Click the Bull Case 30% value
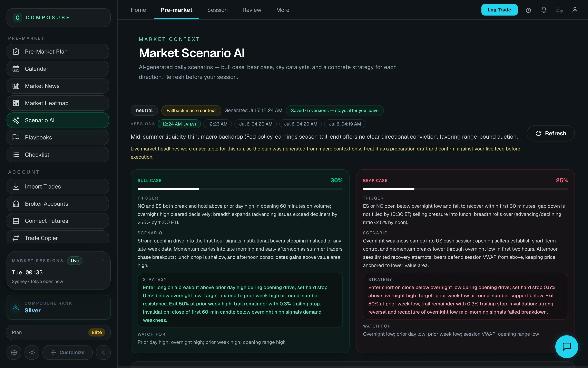588x368 pixels. click(336, 180)
